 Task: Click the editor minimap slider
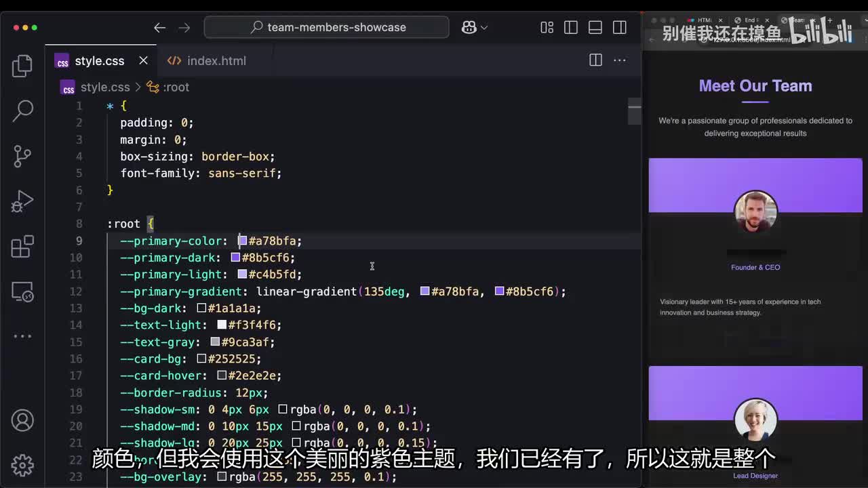635,112
